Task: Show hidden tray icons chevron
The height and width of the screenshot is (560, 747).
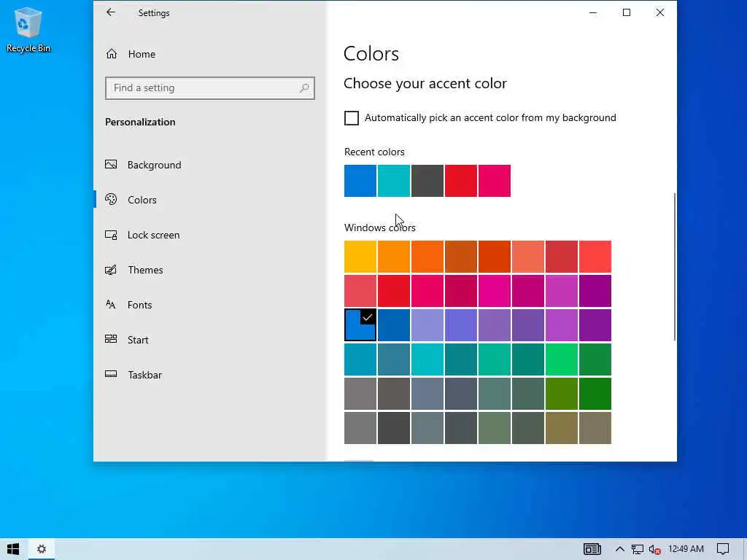Action: pyautogui.click(x=619, y=549)
